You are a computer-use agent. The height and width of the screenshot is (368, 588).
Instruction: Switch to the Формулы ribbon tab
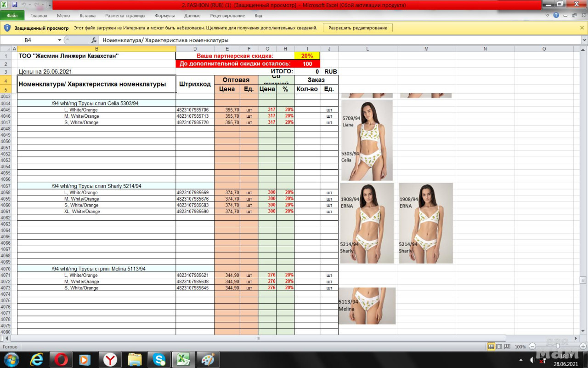click(164, 15)
